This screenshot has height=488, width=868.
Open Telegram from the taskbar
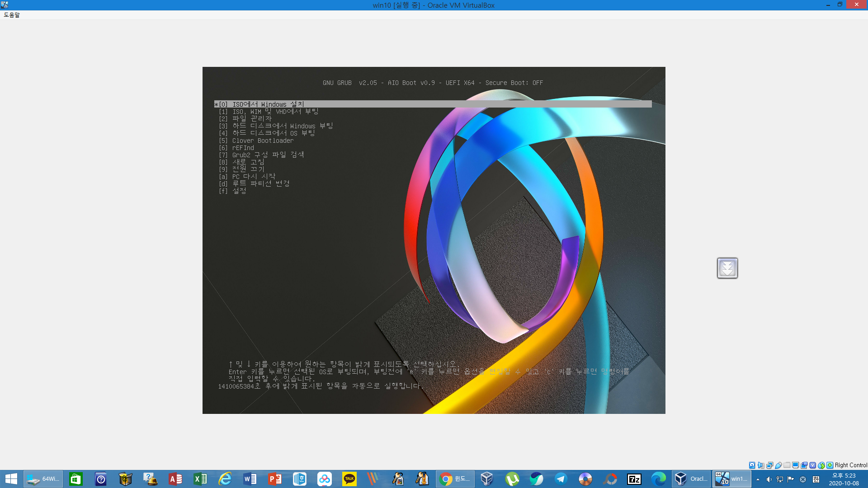pos(561,479)
